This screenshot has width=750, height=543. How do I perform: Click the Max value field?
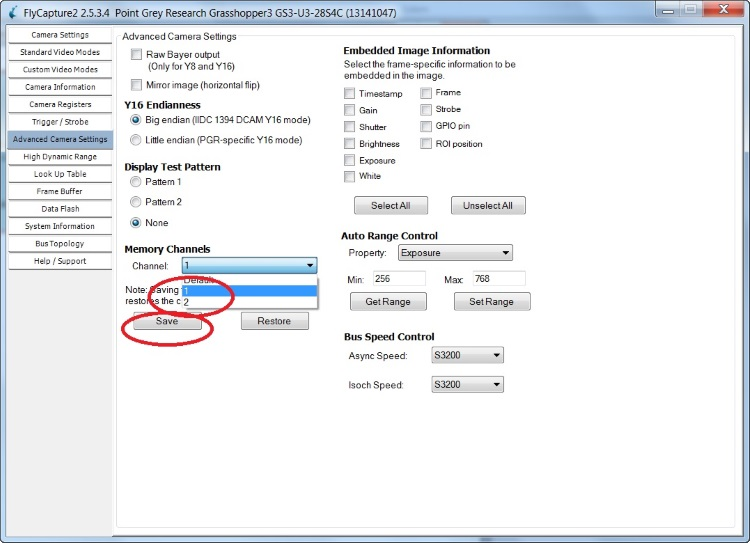tap(499, 278)
